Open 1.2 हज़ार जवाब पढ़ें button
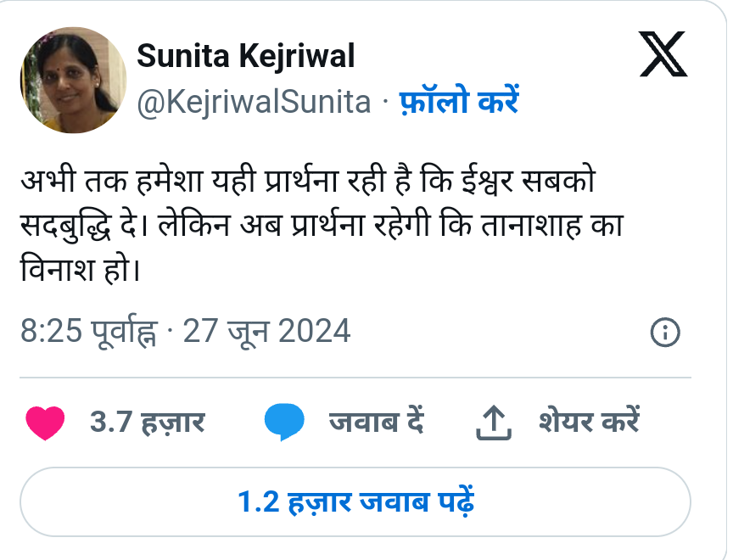 point(355,501)
